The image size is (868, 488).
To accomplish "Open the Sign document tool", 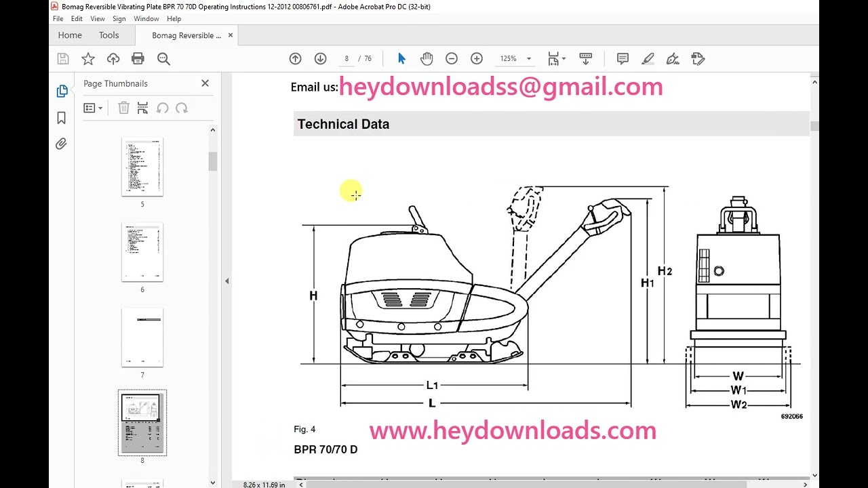I will [x=673, y=59].
